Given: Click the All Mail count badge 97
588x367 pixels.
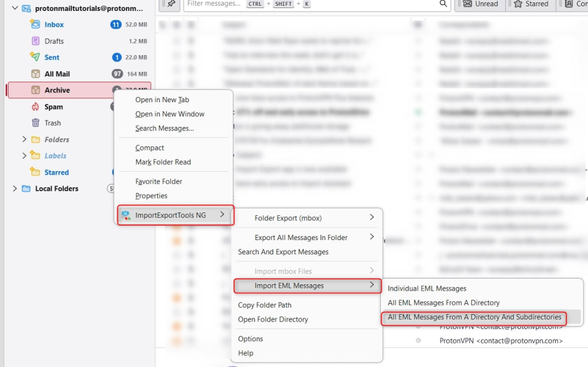Looking at the screenshot, I should (117, 74).
